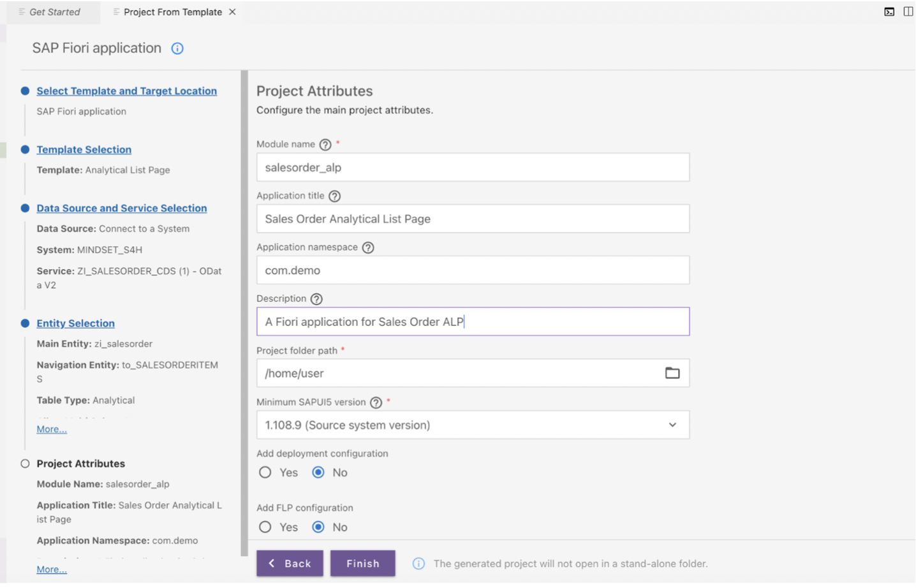
Task: Click the info icon beside SAP Fiori application
Action: (x=177, y=48)
